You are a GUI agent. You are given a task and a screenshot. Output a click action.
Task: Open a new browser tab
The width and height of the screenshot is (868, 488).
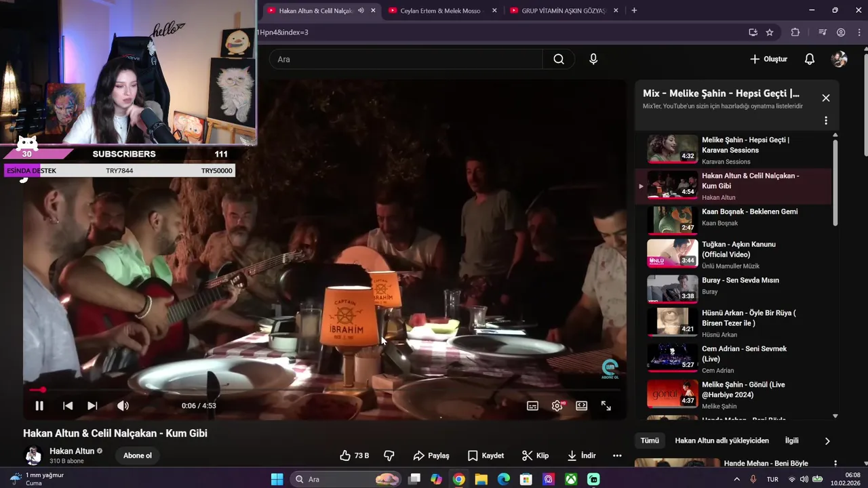tap(634, 10)
